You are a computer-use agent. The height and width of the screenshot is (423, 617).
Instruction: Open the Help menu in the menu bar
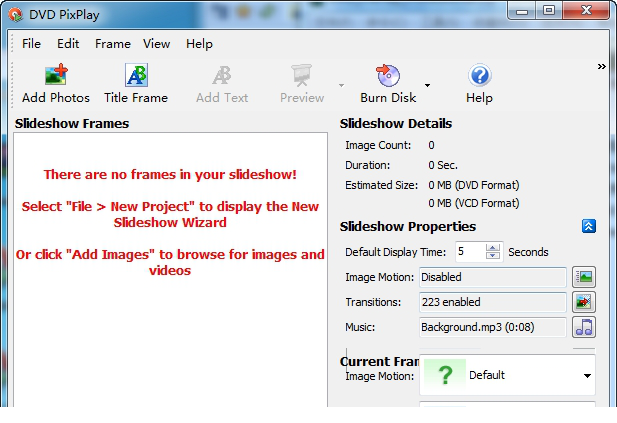(199, 44)
